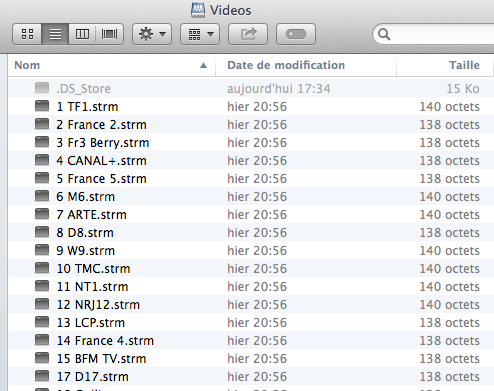This screenshot has height=391, width=494.
Task: Click the file name 7 ARTE.strm
Action: (x=92, y=215)
